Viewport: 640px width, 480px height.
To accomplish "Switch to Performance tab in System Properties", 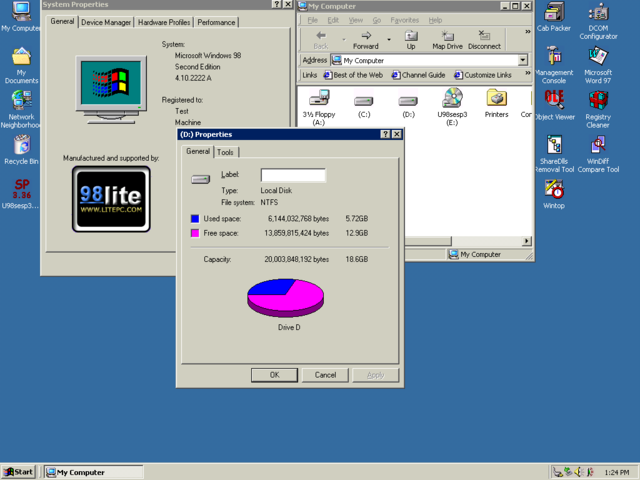I will [216, 22].
